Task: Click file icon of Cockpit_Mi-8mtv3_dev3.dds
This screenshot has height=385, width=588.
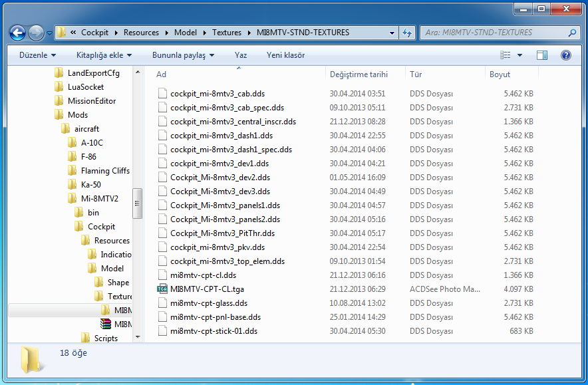Action: pyautogui.click(x=162, y=192)
